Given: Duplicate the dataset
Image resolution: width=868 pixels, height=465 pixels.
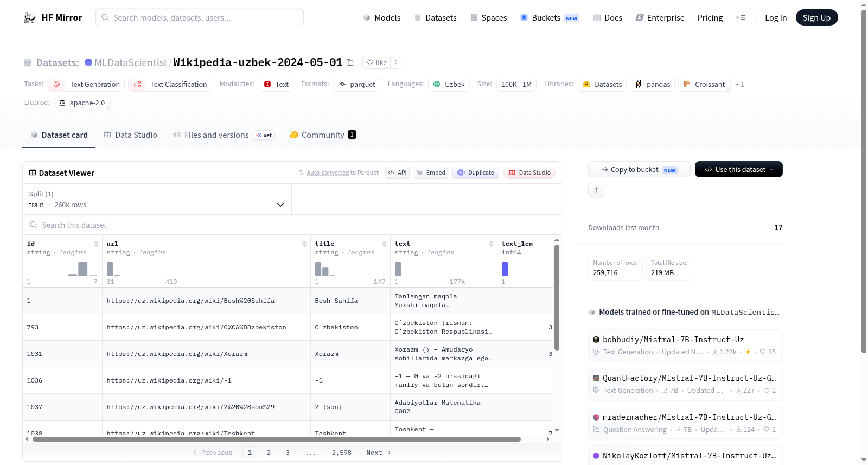Looking at the screenshot, I should pyautogui.click(x=476, y=173).
